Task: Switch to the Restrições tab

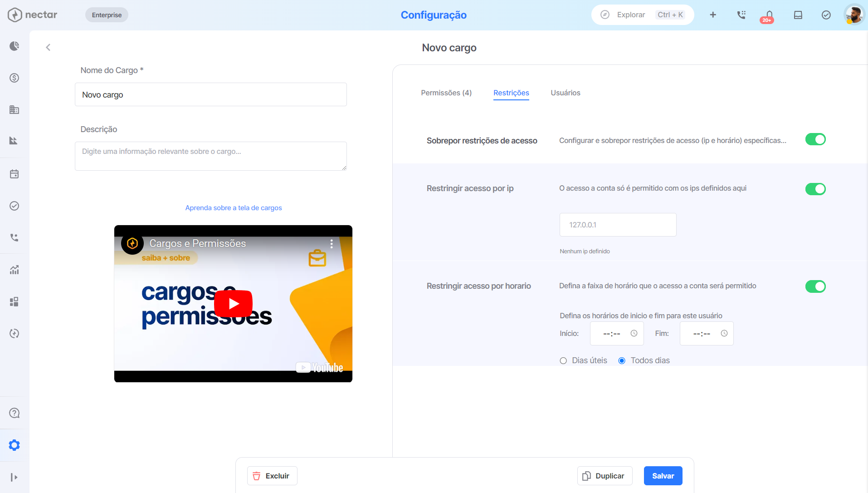Action: [511, 93]
